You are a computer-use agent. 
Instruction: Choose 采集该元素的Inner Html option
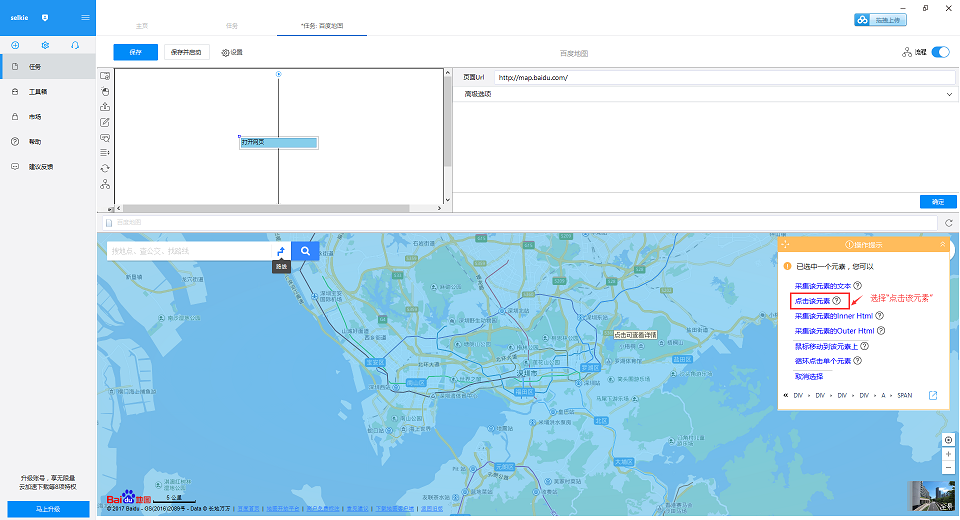click(x=834, y=316)
